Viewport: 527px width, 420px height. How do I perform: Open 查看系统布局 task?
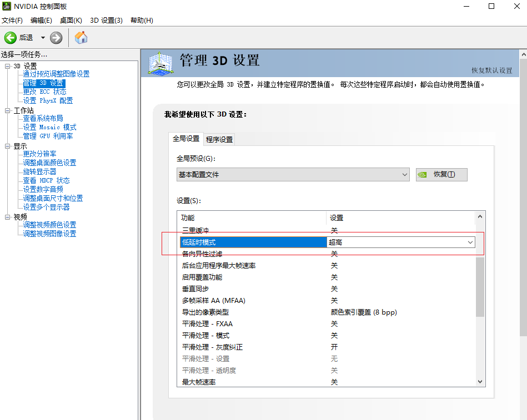(43, 118)
